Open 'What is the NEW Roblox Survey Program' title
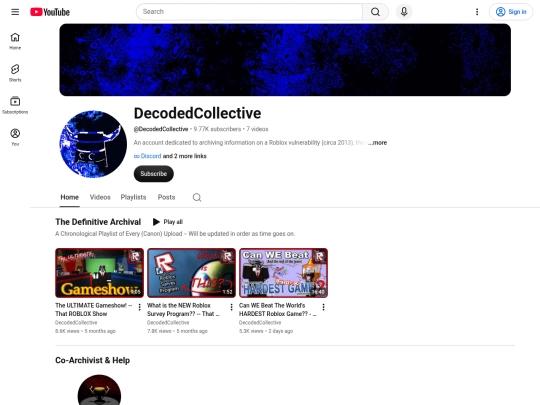The image size is (540, 405). [x=183, y=310]
